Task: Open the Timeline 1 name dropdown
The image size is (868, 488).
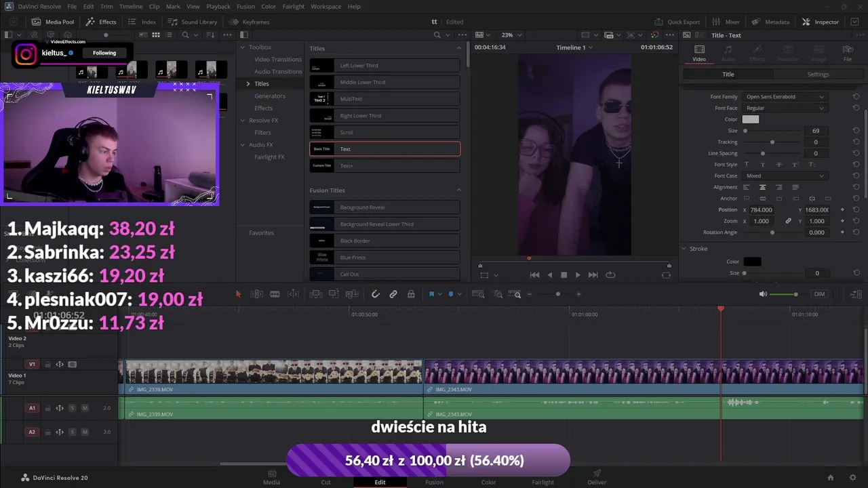Action: pos(574,47)
